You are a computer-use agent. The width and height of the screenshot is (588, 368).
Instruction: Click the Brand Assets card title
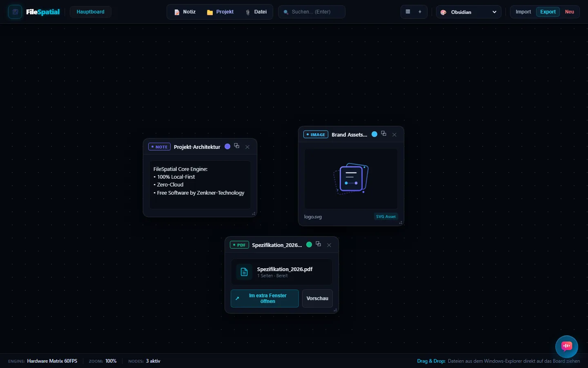click(350, 135)
